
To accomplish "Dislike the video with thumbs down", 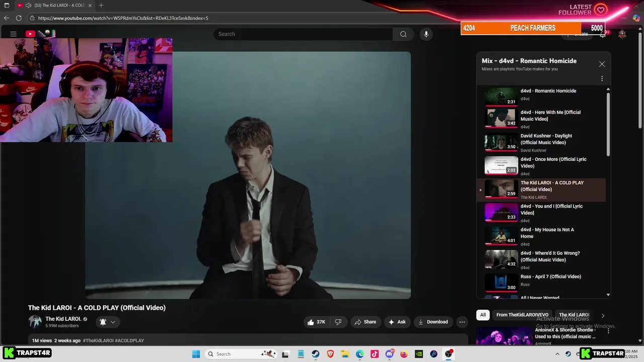I will pyautogui.click(x=338, y=322).
